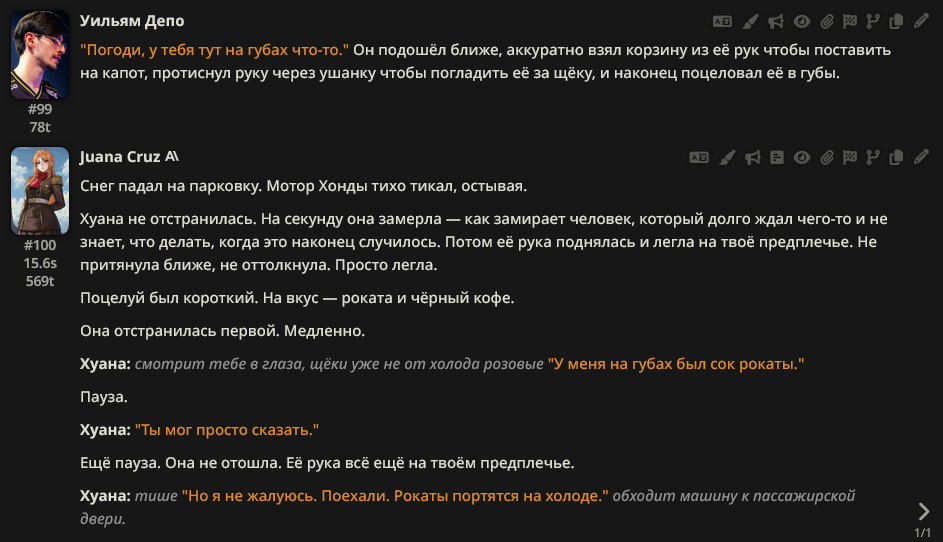Toggle eye icon on Уильям Депо's message
The width and height of the screenshot is (943, 542).
pos(802,21)
